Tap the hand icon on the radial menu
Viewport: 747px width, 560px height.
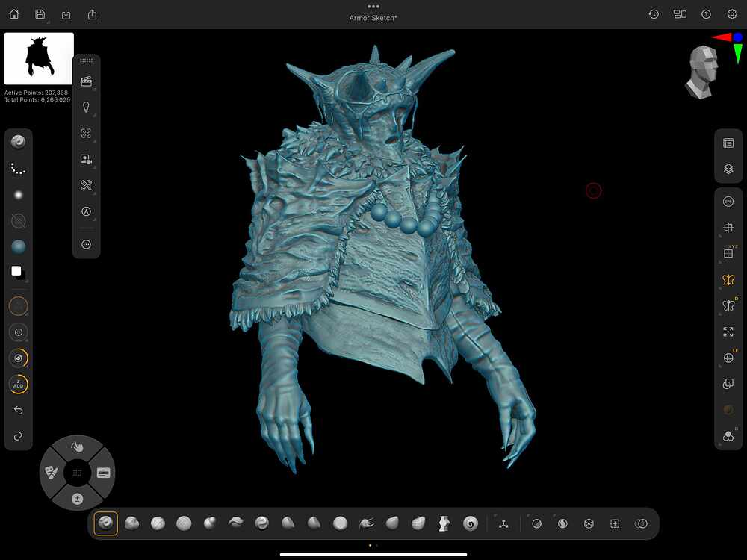[77, 447]
